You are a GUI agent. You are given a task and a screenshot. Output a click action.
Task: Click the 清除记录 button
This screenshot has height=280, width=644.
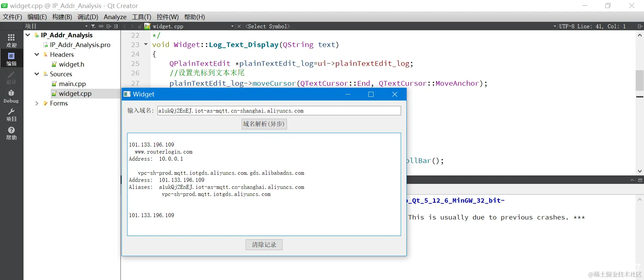click(264, 245)
